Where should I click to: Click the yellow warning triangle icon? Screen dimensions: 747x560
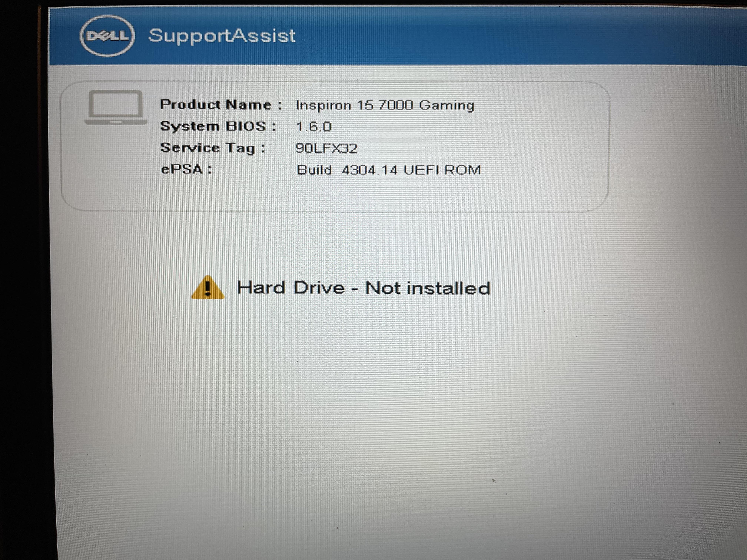click(208, 288)
